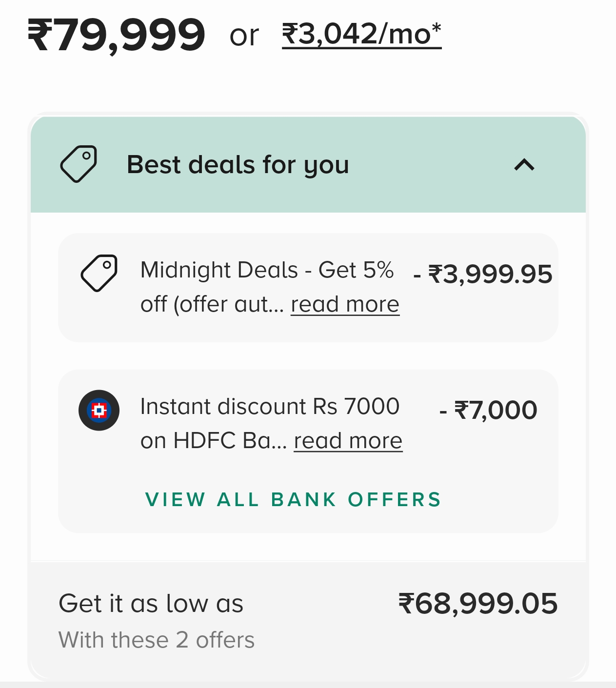
Task: Collapse the Best deals section with the chevron
Action: [524, 165]
